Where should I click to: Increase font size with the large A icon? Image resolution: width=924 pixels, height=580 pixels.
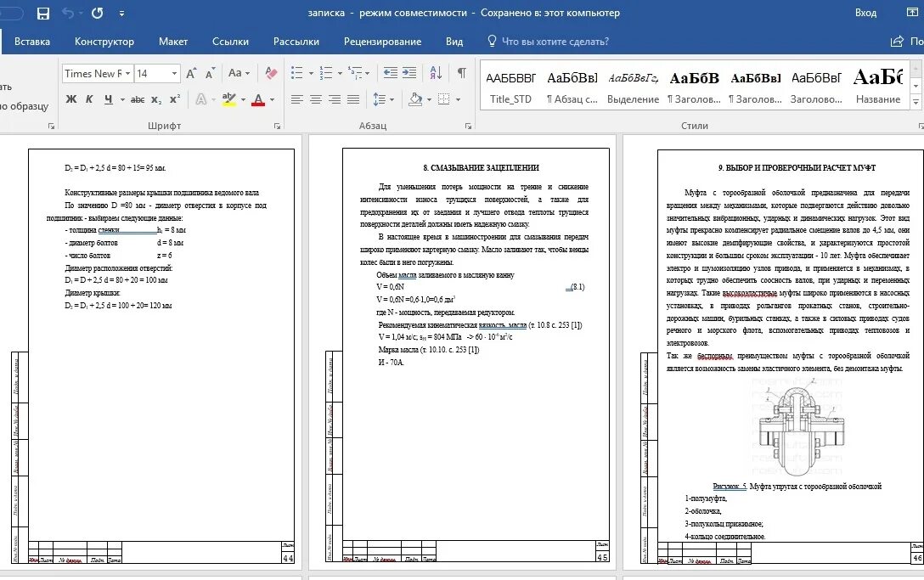pyautogui.click(x=191, y=74)
